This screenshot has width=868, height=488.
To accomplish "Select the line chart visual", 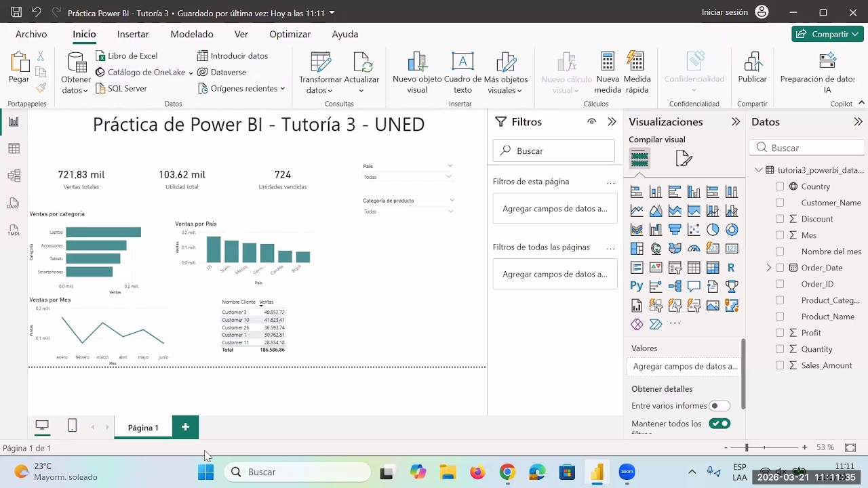I will coord(637,211).
